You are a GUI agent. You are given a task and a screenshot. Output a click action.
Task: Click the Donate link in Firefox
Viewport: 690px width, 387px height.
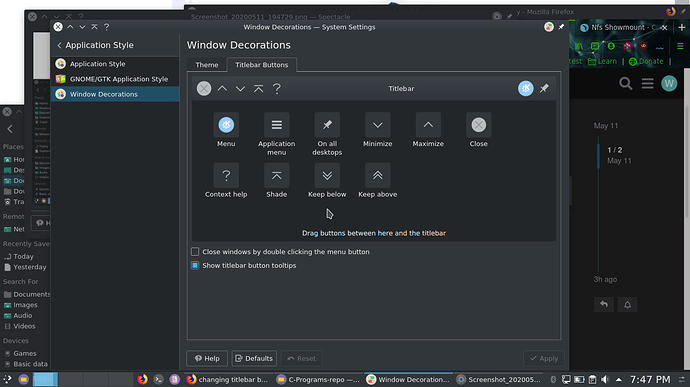(646, 61)
